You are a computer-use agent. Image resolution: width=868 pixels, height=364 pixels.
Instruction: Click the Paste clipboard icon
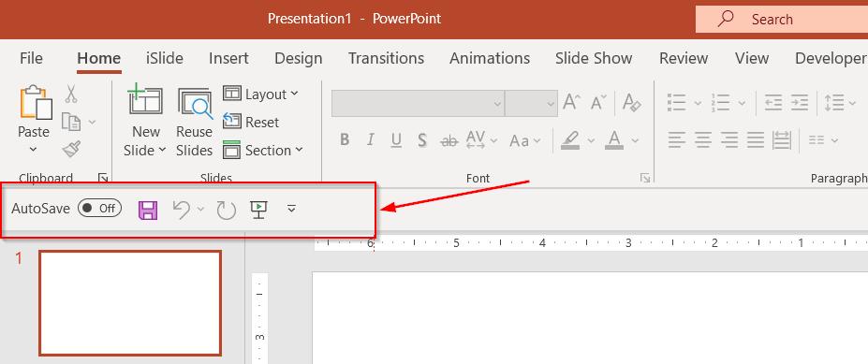36,102
